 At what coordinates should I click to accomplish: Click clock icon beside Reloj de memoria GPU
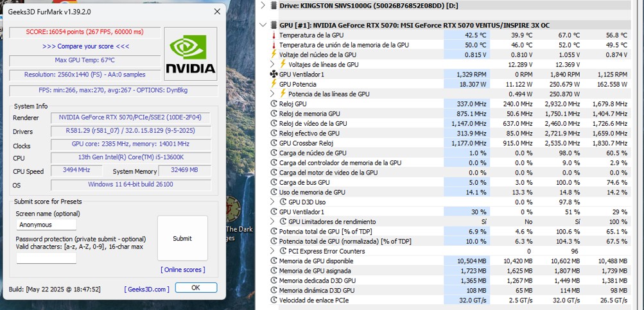point(274,114)
